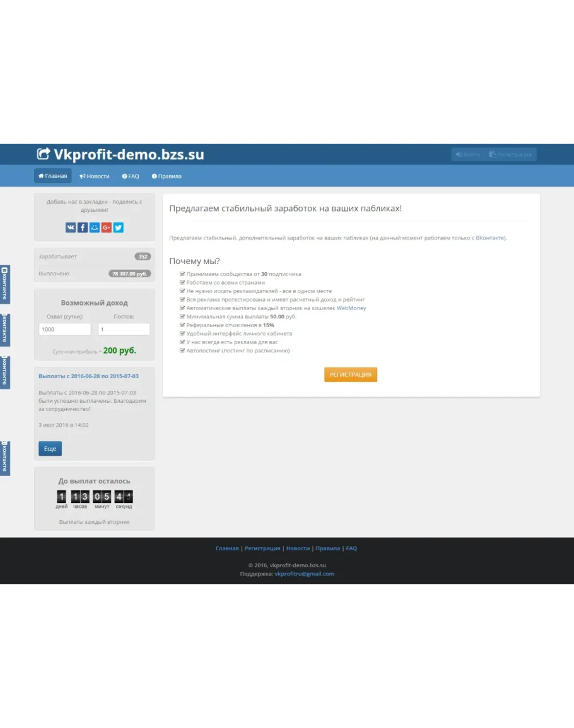Image resolution: width=574 pixels, height=728 pixels.
Task: Click the Еще button under news
Action: (50, 449)
